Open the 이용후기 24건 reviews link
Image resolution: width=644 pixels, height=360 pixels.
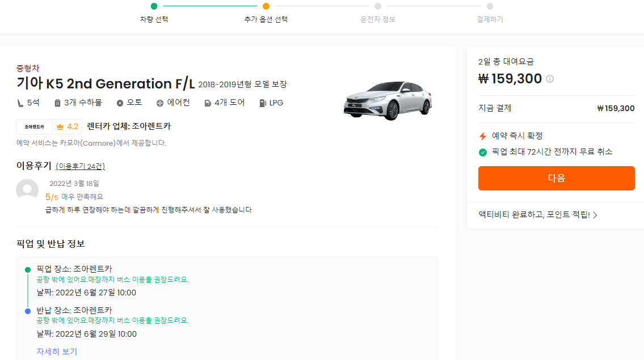[x=81, y=166]
